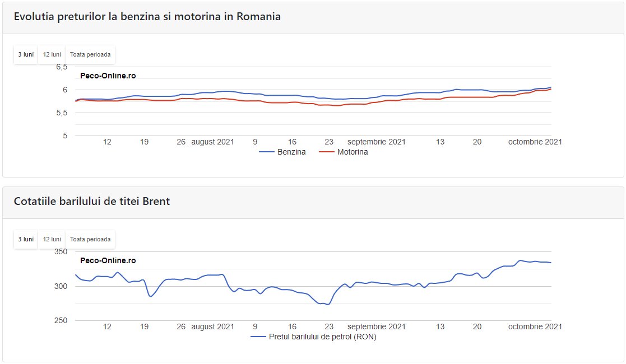Select 3 luni range for Brent chart

coord(26,239)
